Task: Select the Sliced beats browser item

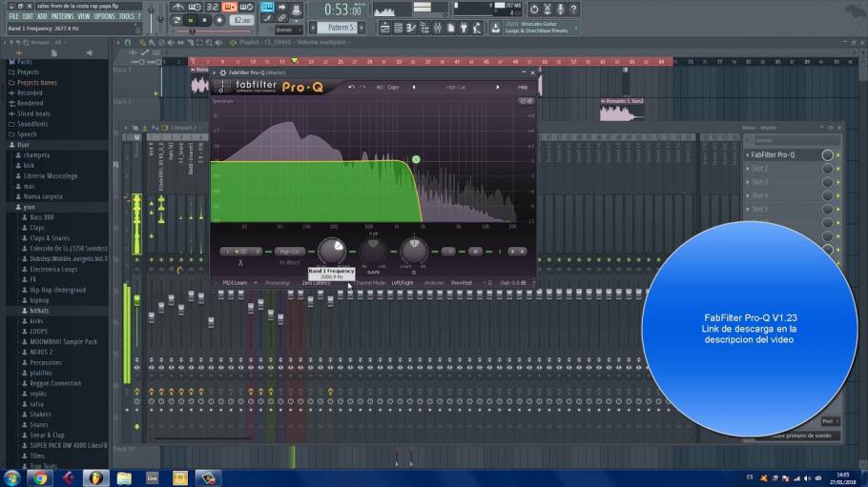Action: pyautogui.click(x=33, y=113)
